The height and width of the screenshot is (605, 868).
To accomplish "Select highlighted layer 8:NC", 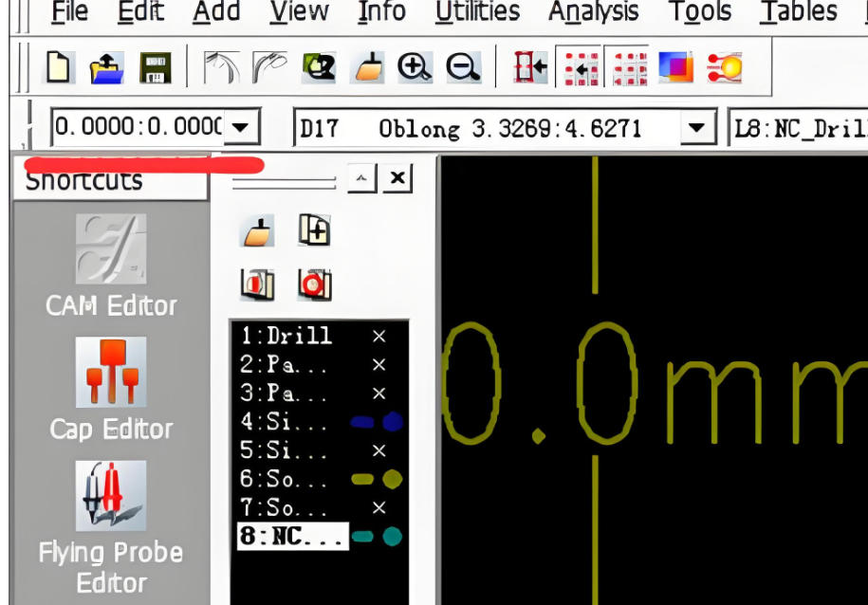I will 293,537.
